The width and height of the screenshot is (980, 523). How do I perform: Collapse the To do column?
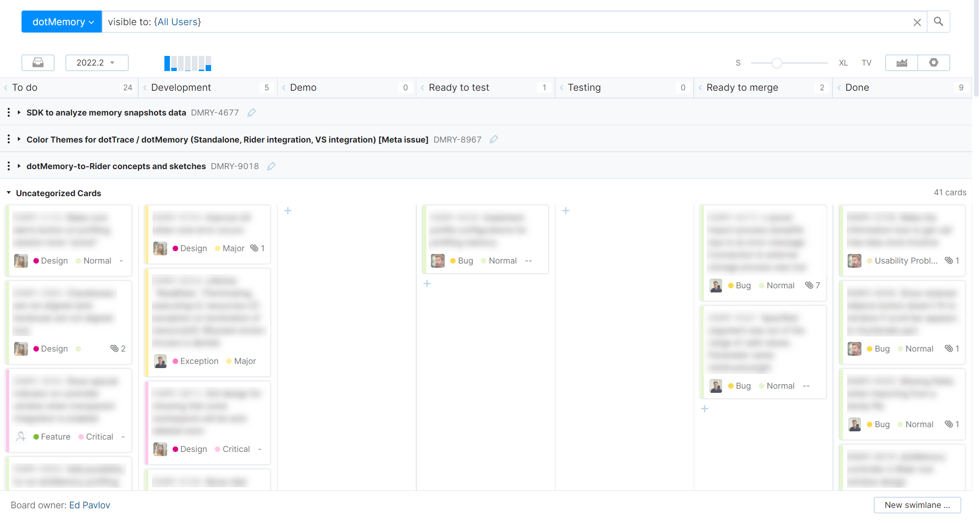(6, 88)
